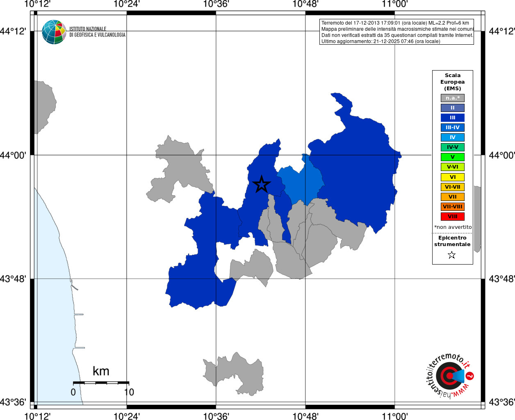Click the bottom 10°12' longitude label
The image size is (515, 420).
(37, 416)
